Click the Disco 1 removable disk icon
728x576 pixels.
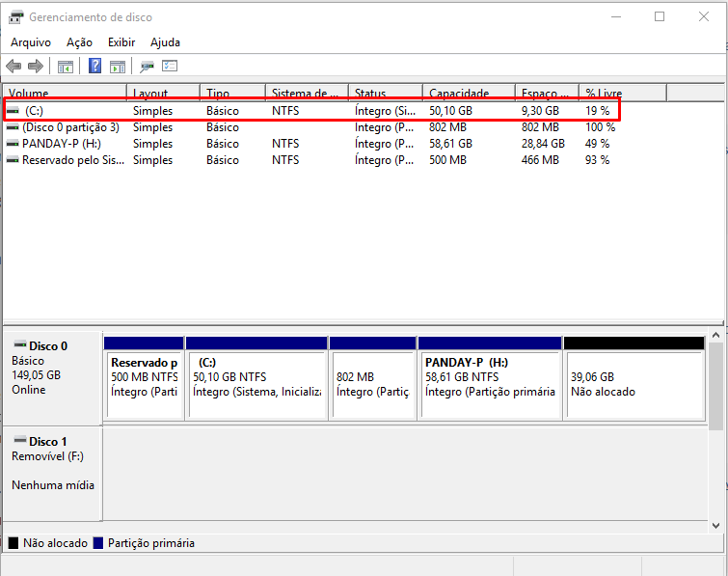(19, 441)
